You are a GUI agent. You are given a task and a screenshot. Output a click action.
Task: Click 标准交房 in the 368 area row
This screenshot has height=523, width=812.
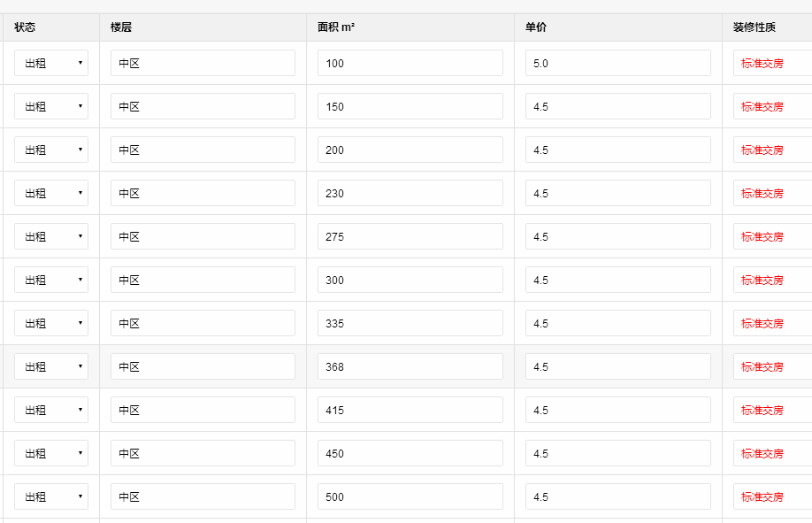[x=762, y=366]
